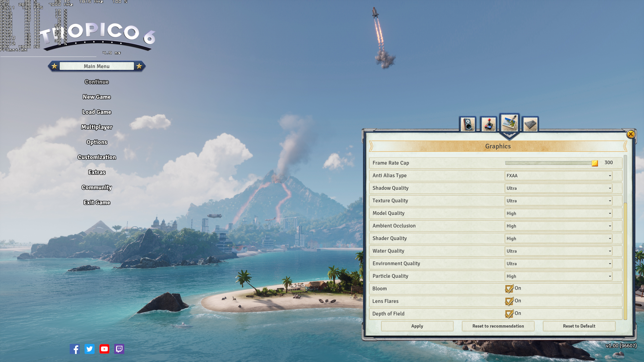Open the Load Game menu item
Image resolution: width=644 pixels, height=362 pixels.
[x=96, y=112]
